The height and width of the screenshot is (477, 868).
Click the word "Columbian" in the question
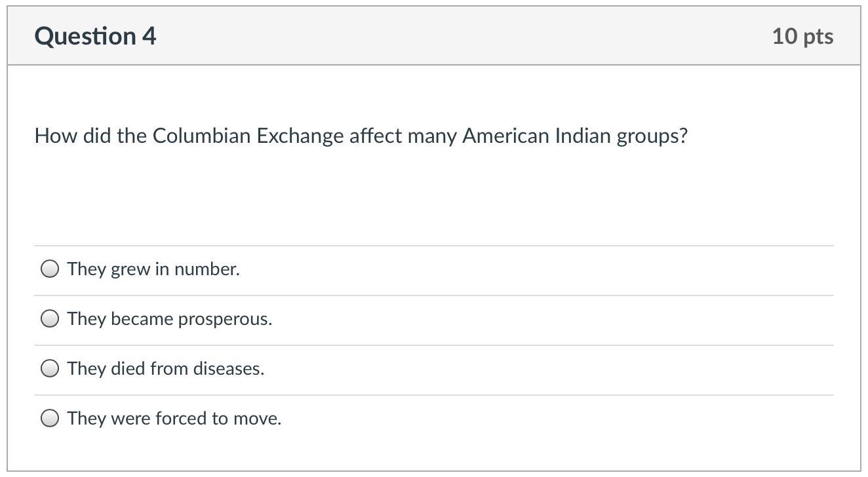(x=202, y=136)
